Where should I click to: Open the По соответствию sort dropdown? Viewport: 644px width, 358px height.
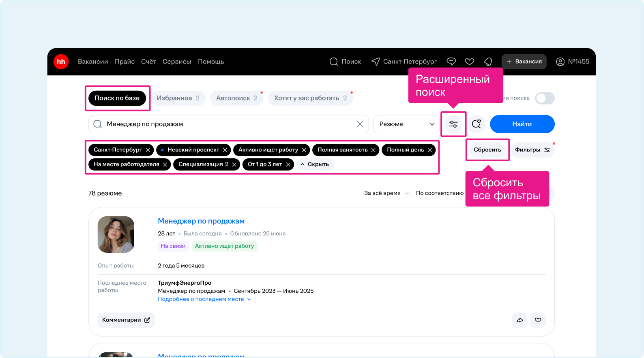pos(440,193)
